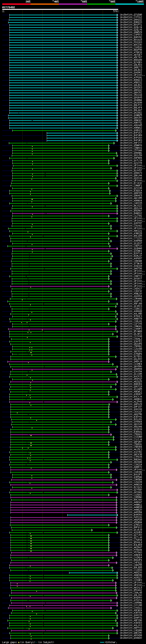Click label UniRef100_C3JE83
This screenshot has width=146, height=644.
131,570
